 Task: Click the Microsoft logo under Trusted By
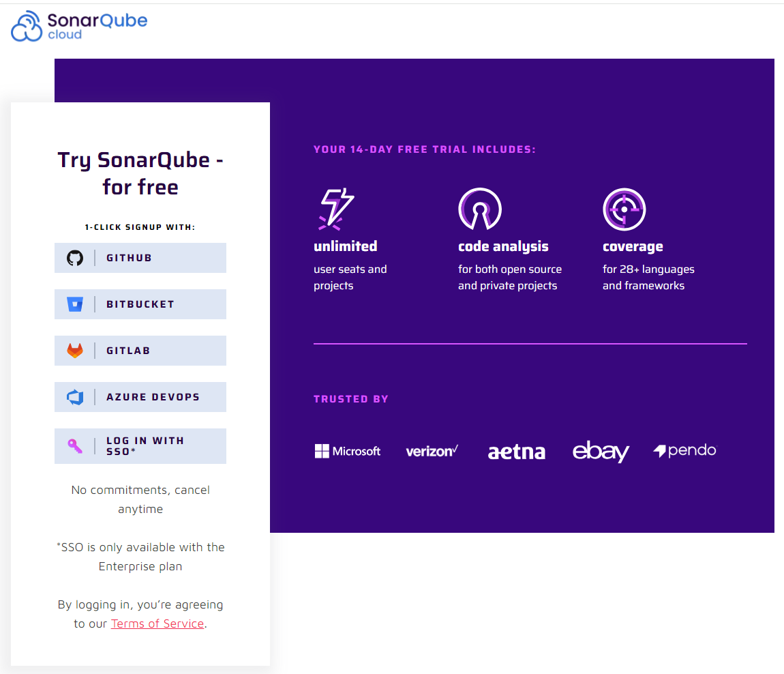click(348, 450)
